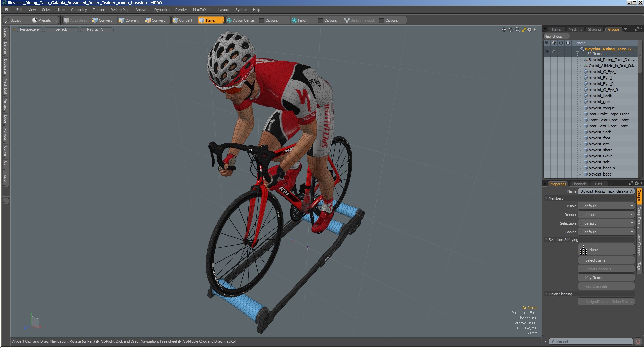Click the render camera column header icon
644x348 pixels.
click(x=554, y=43)
